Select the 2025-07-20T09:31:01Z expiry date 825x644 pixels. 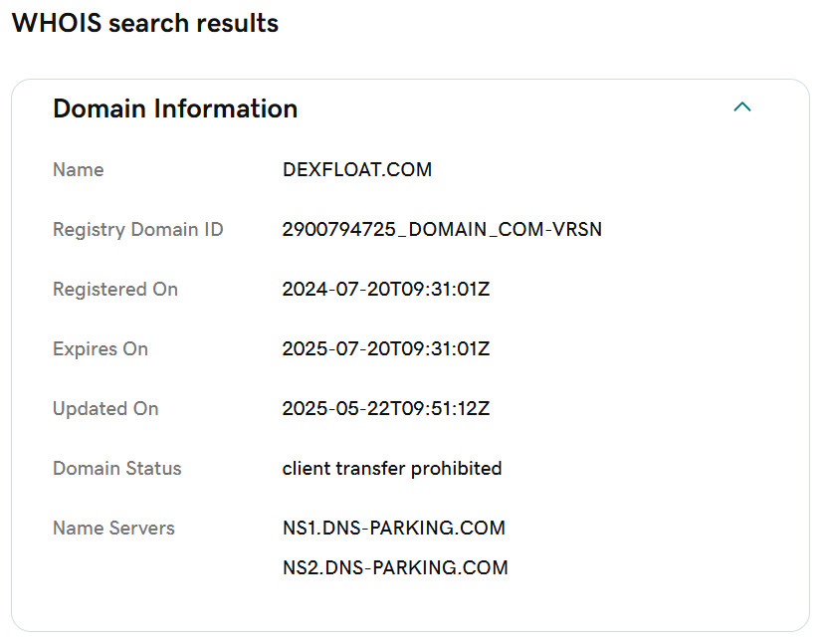click(x=386, y=349)
